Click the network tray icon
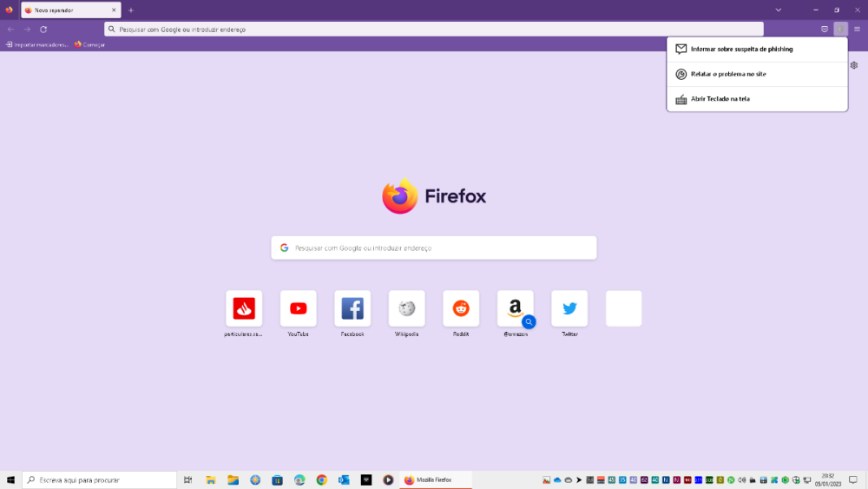The image size is (868, 489). (x=807, y=480)
